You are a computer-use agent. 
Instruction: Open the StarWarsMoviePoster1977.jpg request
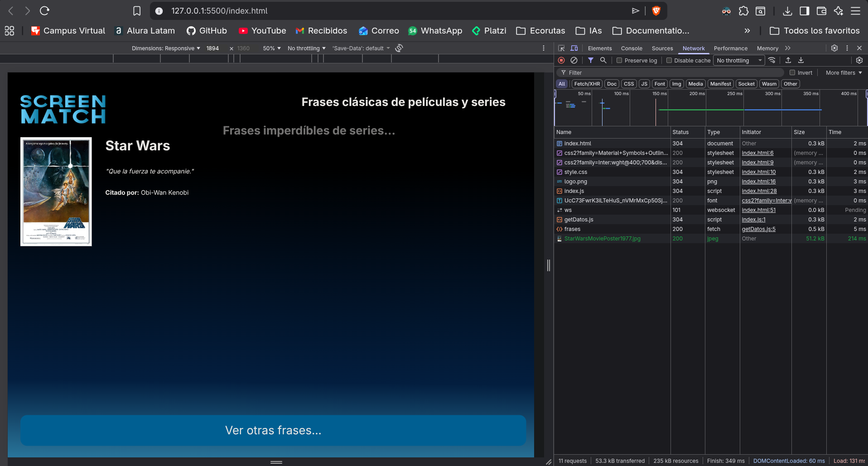tap(602, 239)
